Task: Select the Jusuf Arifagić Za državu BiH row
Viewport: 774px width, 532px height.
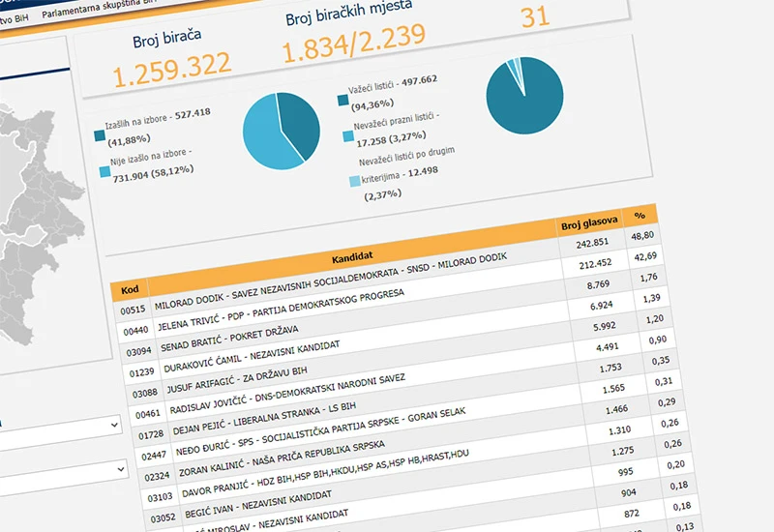Action: (x=401, y=355)
